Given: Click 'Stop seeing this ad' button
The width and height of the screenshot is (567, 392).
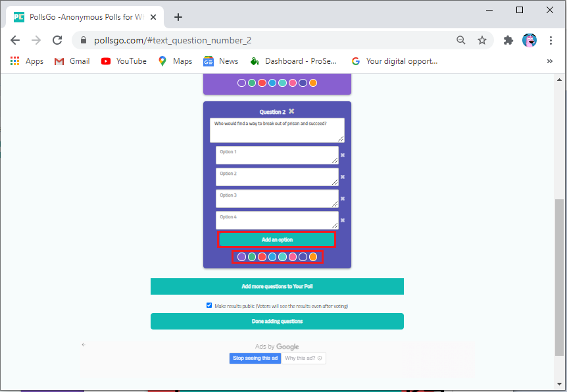Looking at the screenshot, I should pyautogui.click(x=255, y=358).
